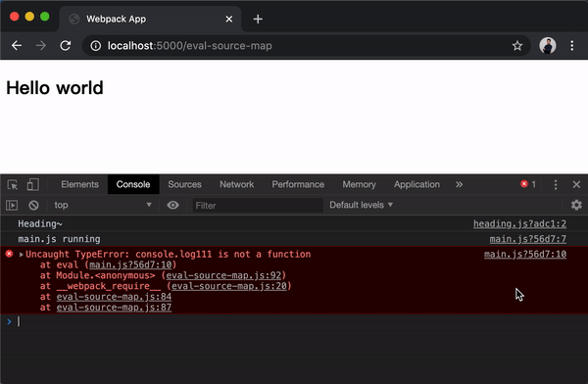Go back to the previous page
The image size is (588, 384).
coord(17,46)
